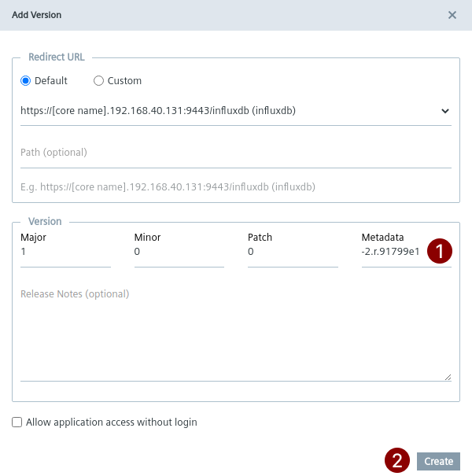Image resolution: width=472 pixels, height=476 pixels.
Task: Click the example URL hint text
Action: click(168, 187)
